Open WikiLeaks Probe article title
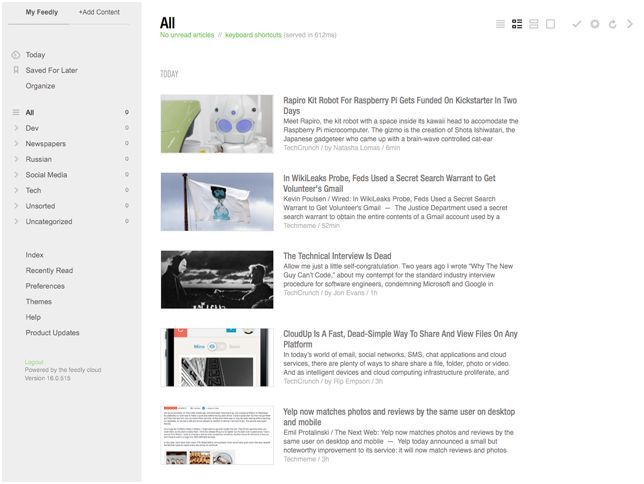The height and width of the screenshot is (484, 644). (389, 183)
